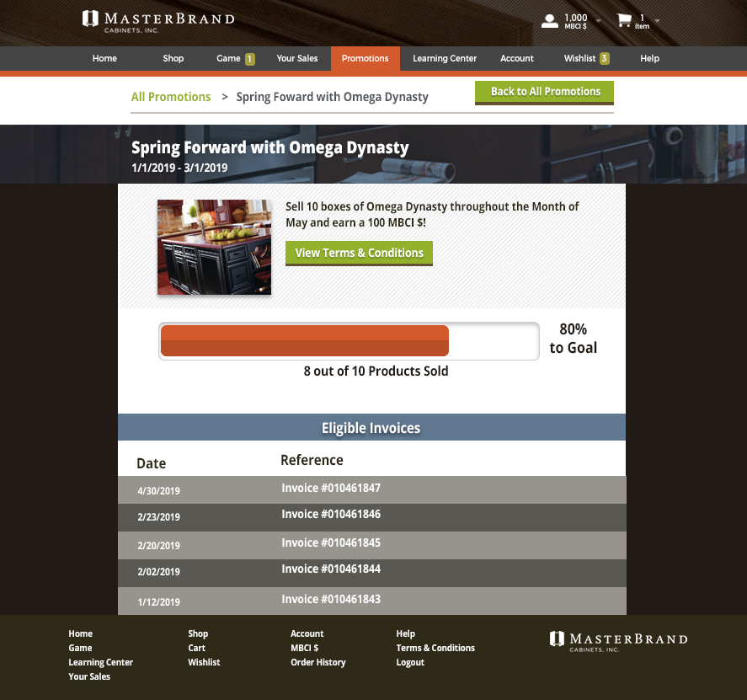Open Invoice #010461843
Screen dimensions: 747x700
[331, 600]
